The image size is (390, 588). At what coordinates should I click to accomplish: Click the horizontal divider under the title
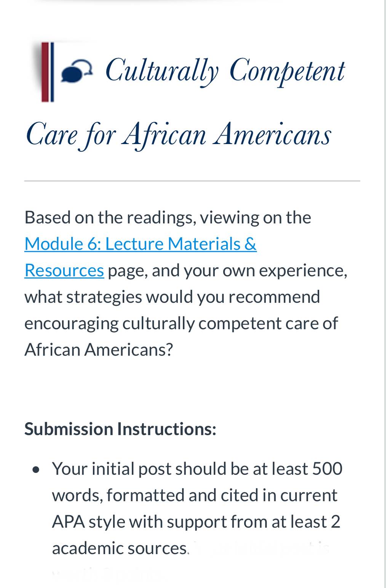192,181
